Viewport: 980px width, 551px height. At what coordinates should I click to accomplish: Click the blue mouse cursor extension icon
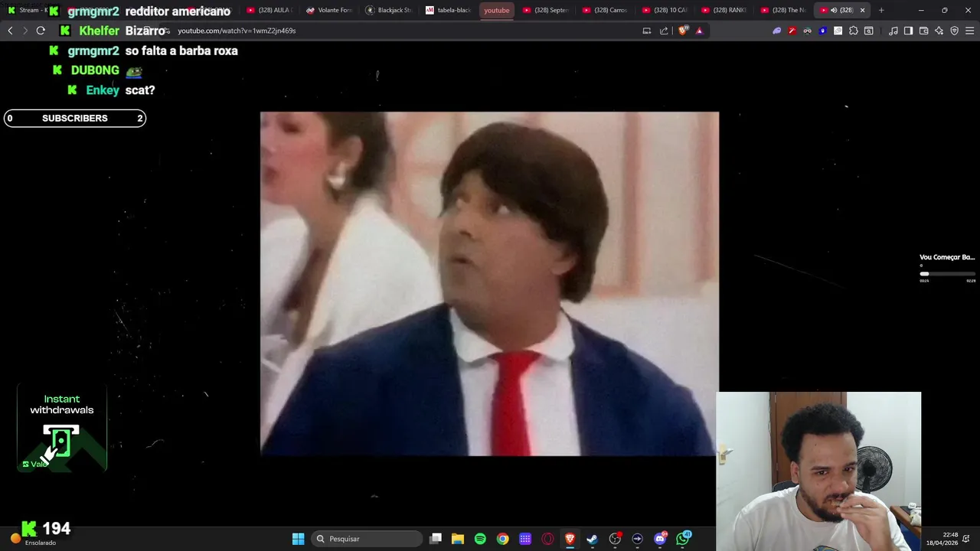pos(822,31)
